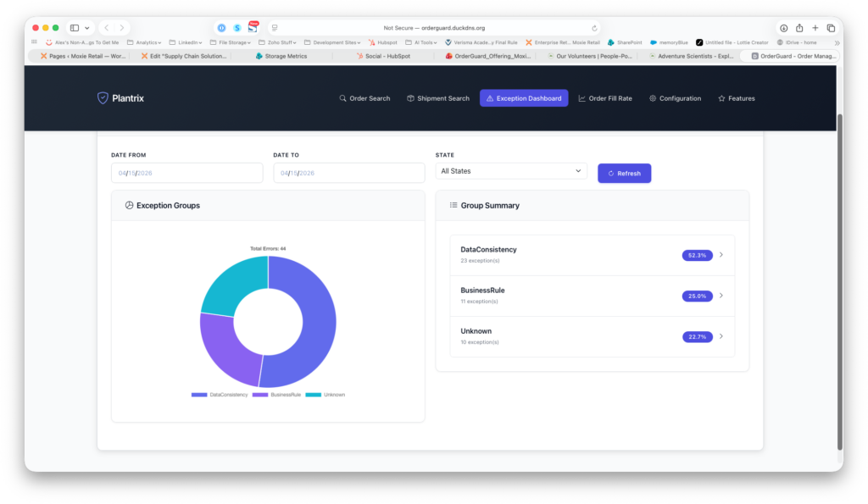Open Safari Share icon in toolbar

(x=798, y=28)
